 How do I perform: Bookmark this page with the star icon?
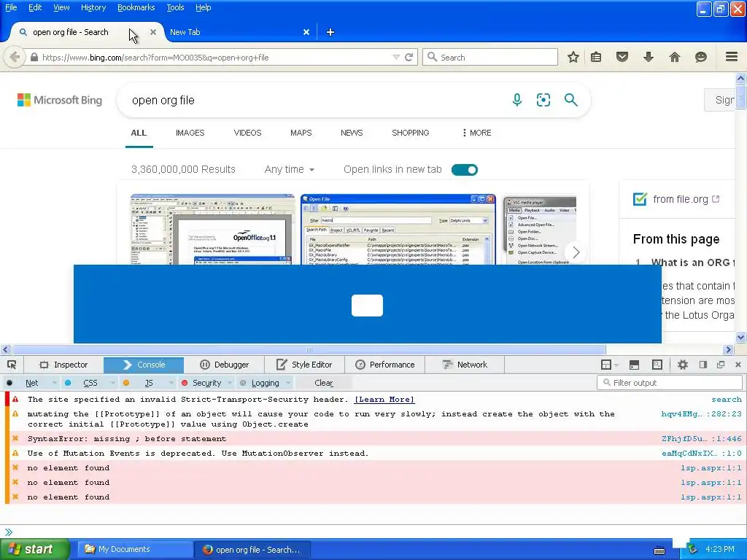[573, 57]
